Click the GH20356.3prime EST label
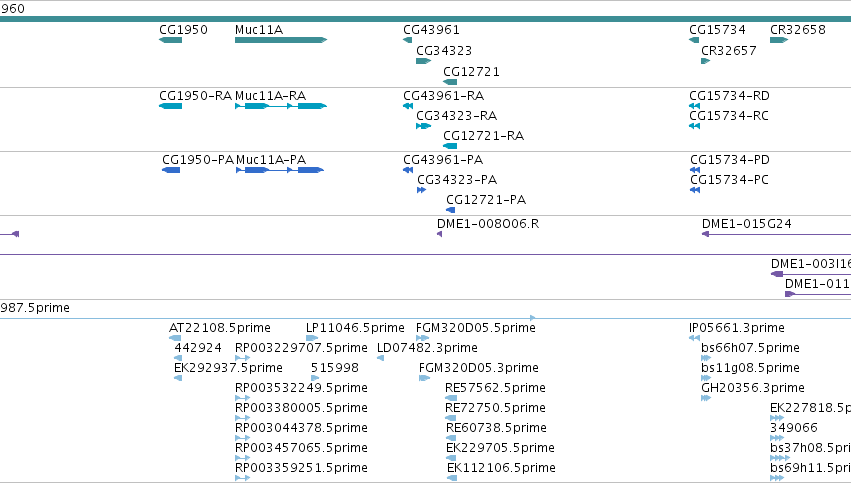Image resolution: width=851 pixels, height=483 pixels. point(753,388)
